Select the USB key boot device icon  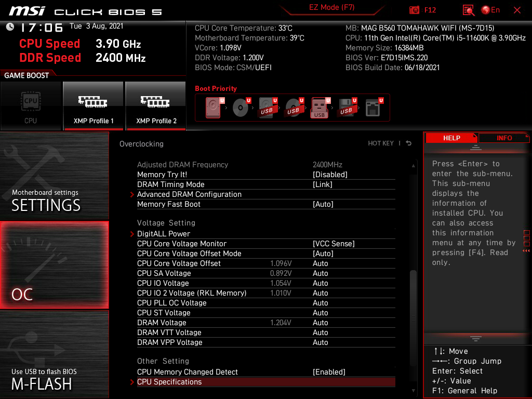(320, 108)
